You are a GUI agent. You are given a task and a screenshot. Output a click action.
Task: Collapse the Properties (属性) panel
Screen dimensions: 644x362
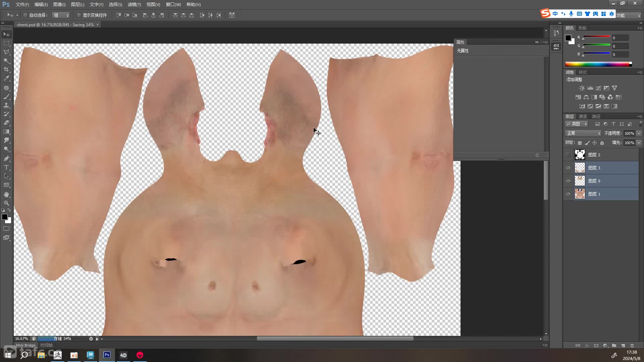click(x=537, y=42)
